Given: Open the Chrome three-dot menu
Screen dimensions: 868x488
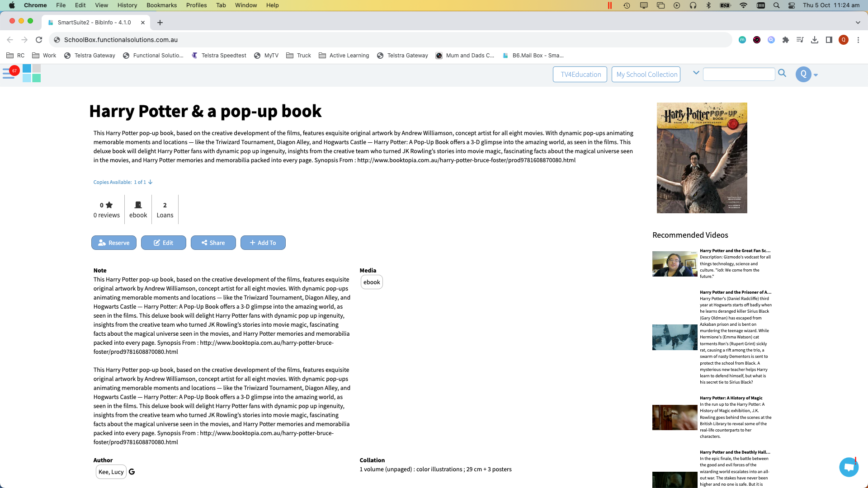Looking at the screenshot, I should pyautogui.click(x=858, y=40).
